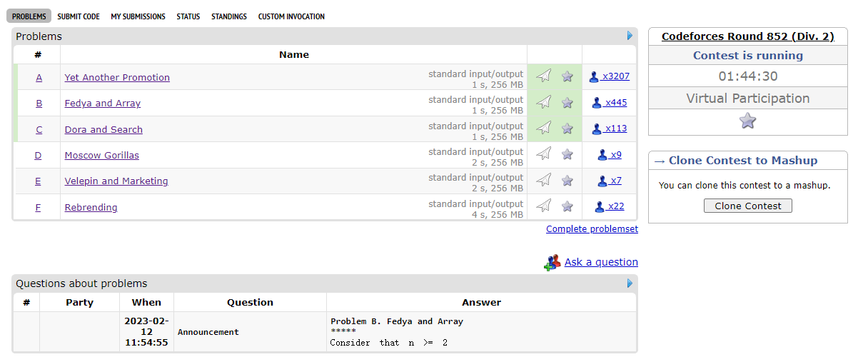This screenshot has width=868, height=362.
Task: Click the large star under Virtual Participation
Action: [x=747, y=121]
